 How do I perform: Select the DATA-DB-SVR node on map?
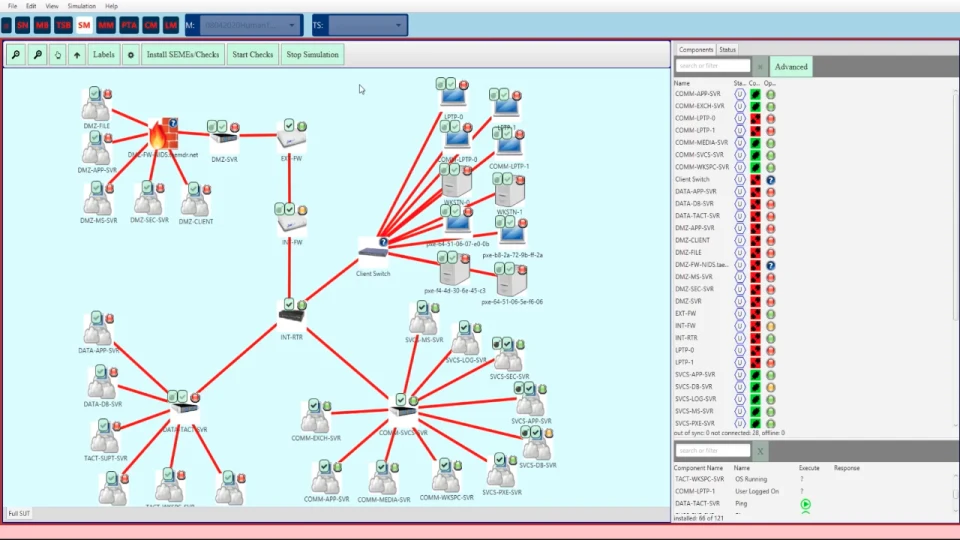point(102,383)
